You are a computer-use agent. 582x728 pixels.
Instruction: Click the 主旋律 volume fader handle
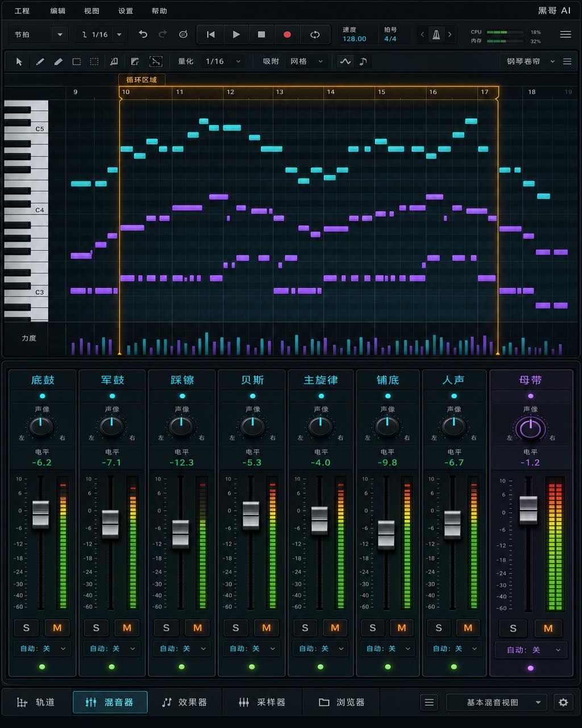(x=319, y=520)
